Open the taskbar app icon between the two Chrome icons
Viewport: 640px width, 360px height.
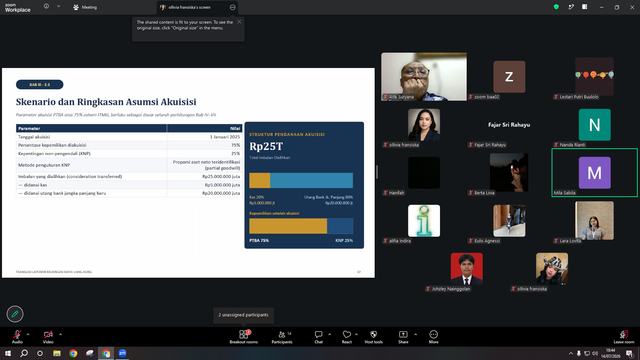tap(90, 353)
